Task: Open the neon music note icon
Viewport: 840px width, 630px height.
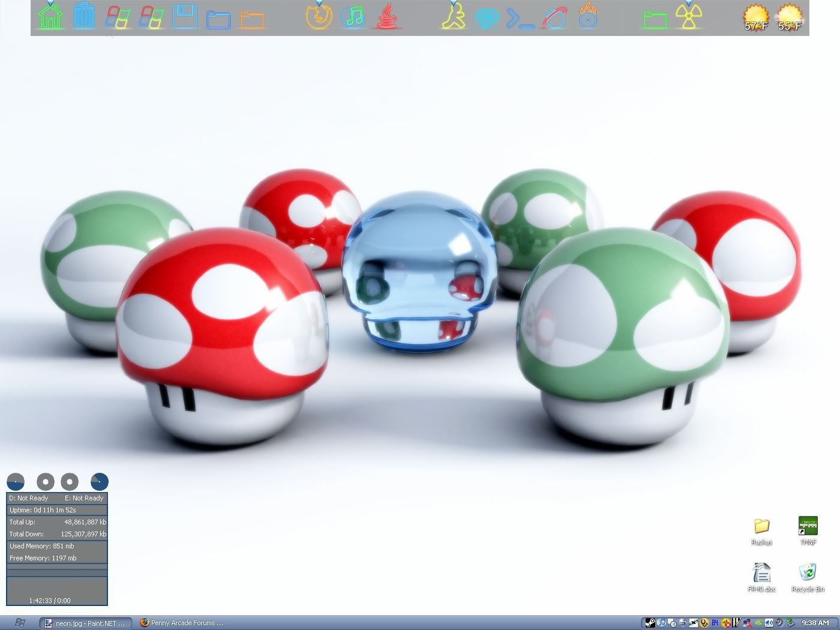Action: tap(353, 17)
